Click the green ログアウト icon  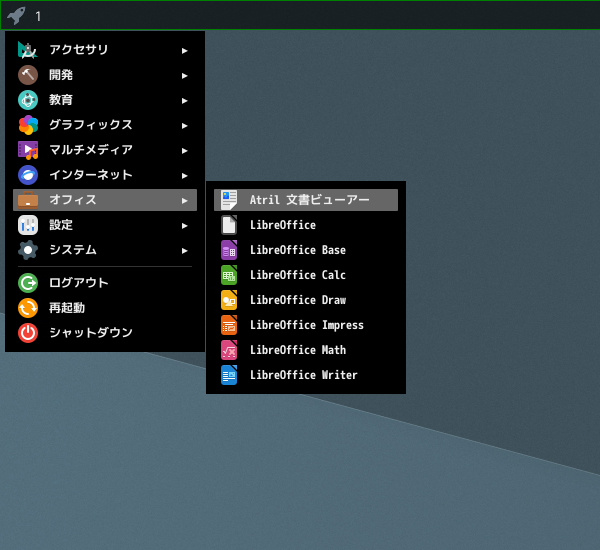click(28, 283)
